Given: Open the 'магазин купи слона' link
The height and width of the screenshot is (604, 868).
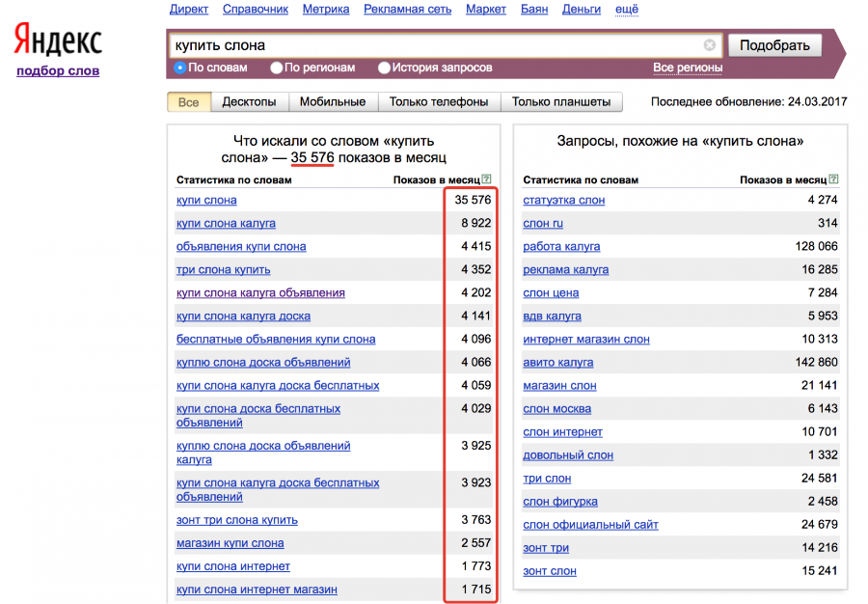Looking at the screenshot, I should 230,543.
